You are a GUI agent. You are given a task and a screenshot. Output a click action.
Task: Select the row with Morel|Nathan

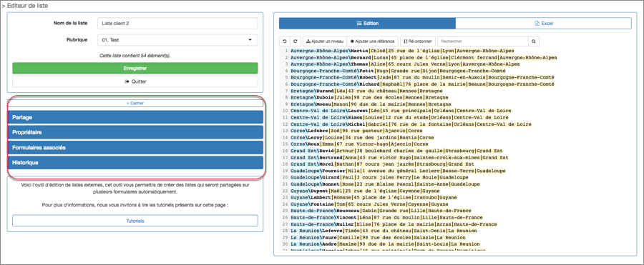[x=382, y=164]
